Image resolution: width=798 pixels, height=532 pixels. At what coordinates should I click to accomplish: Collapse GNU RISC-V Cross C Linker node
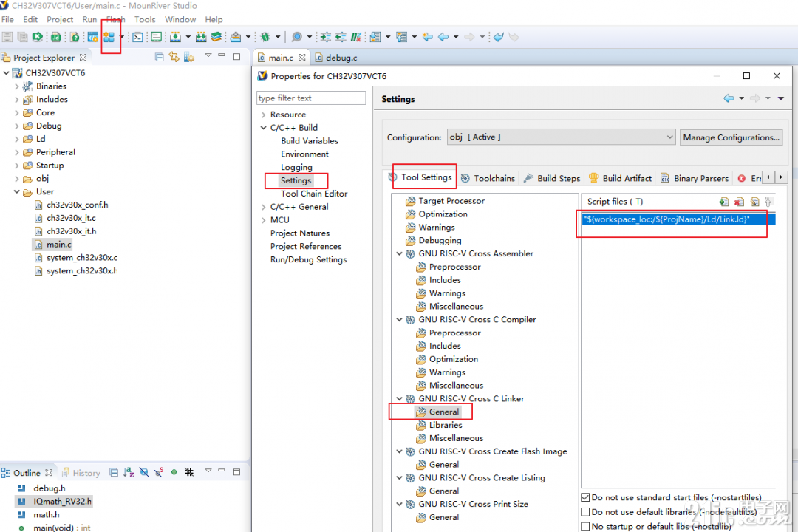tap(400, 398)
